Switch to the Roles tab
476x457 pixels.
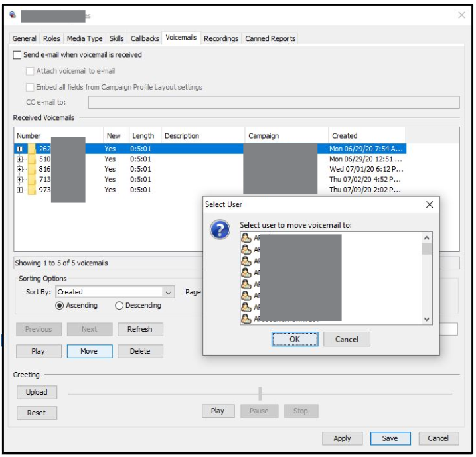[x=51, y=39]
